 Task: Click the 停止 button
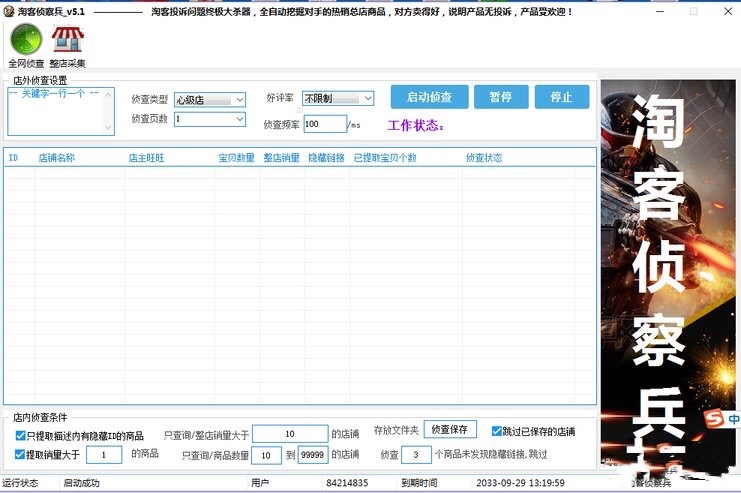(562, 97)
